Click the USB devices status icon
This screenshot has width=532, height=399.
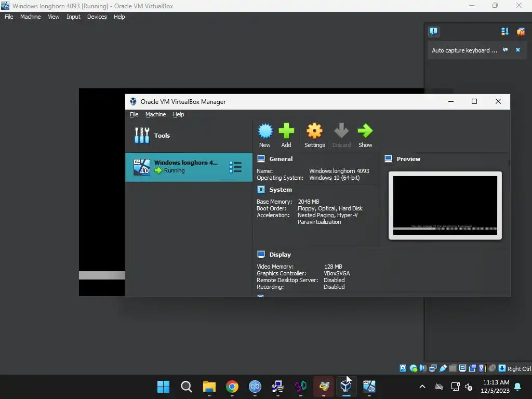tap(443, 368)
